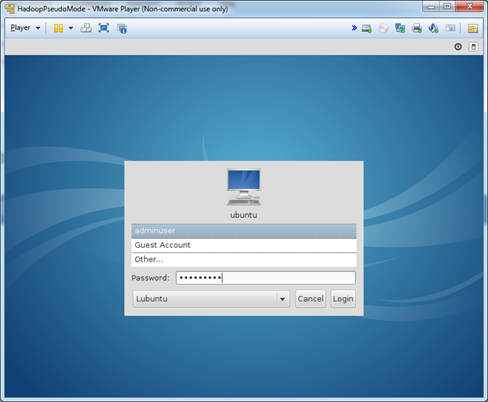
Task: Enter full screen mode
Action: click(104, 28)
